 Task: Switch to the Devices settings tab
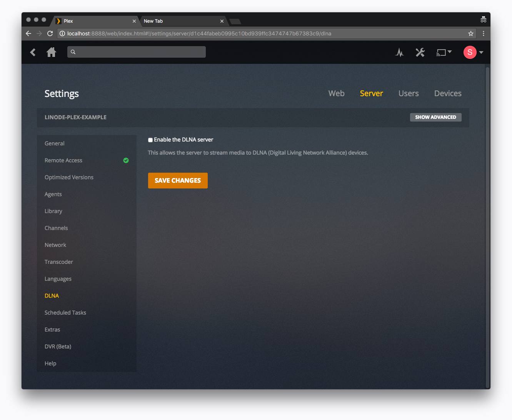447,93
